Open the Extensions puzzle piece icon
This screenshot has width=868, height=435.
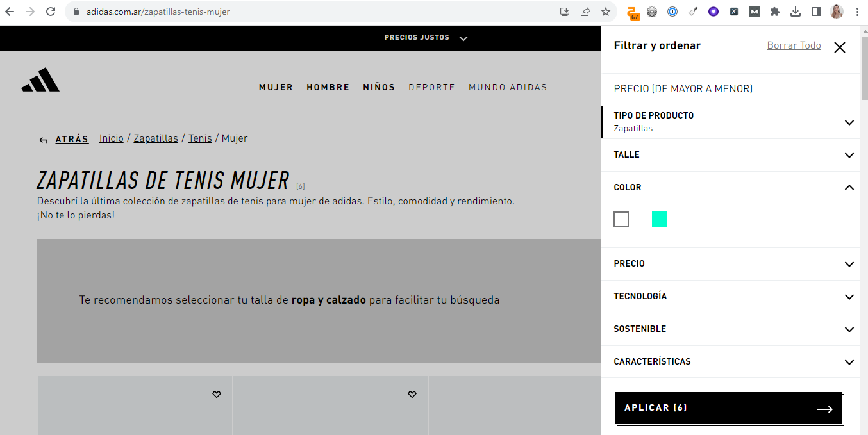775,12
